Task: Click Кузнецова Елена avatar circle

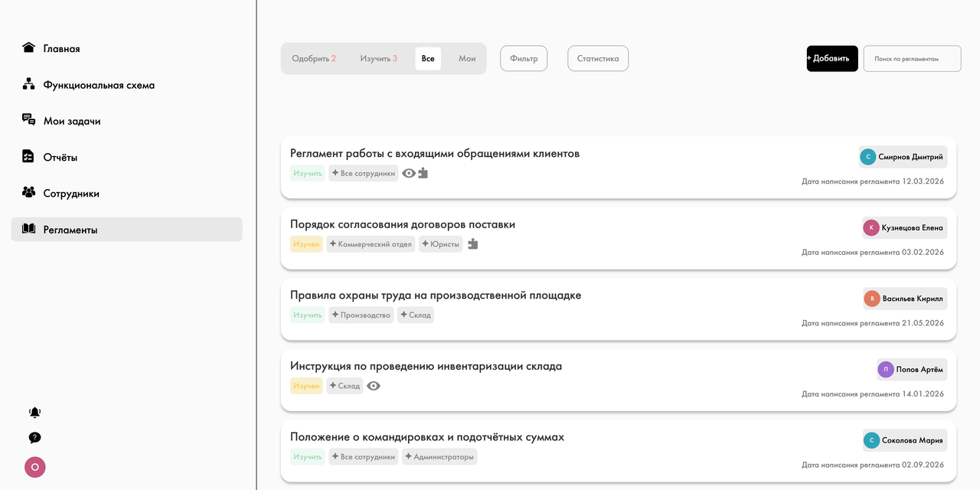Action: click(x=871, y=227)
